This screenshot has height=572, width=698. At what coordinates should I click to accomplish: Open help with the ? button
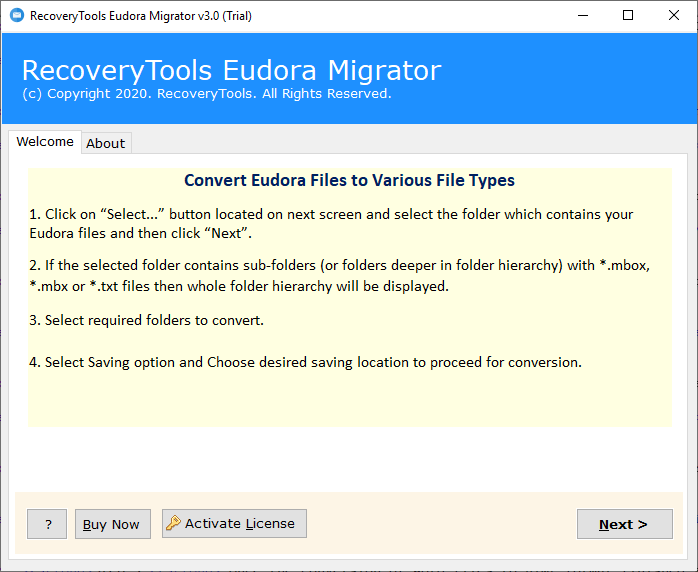47,524
